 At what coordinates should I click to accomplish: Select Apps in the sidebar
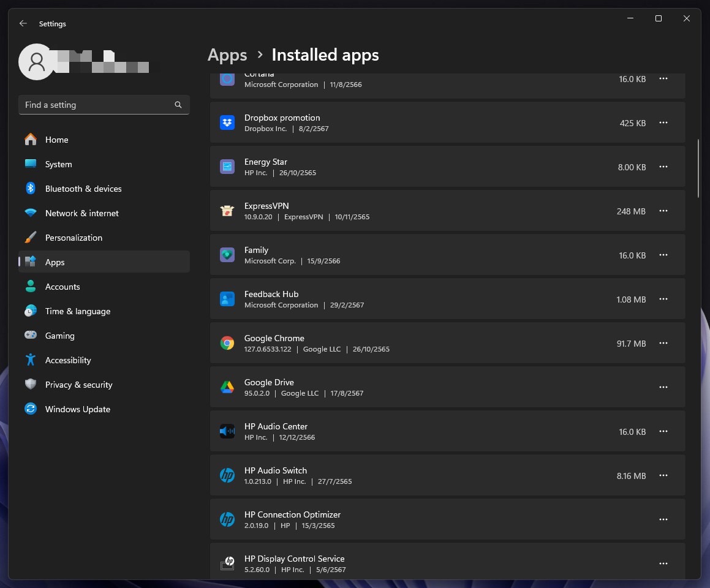pyautogui.click(x=104, y=262)
